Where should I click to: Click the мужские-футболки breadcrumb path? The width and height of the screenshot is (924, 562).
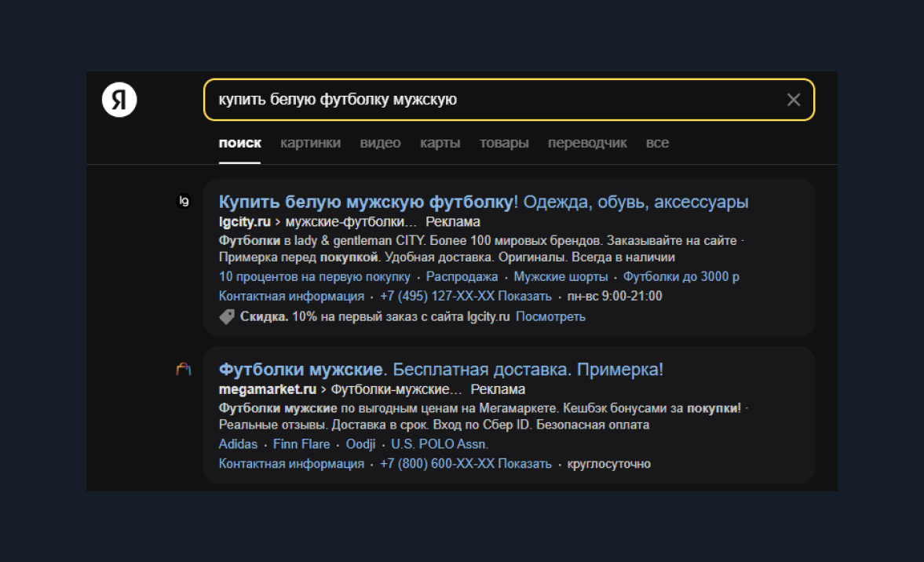click(x=351, y=222)
